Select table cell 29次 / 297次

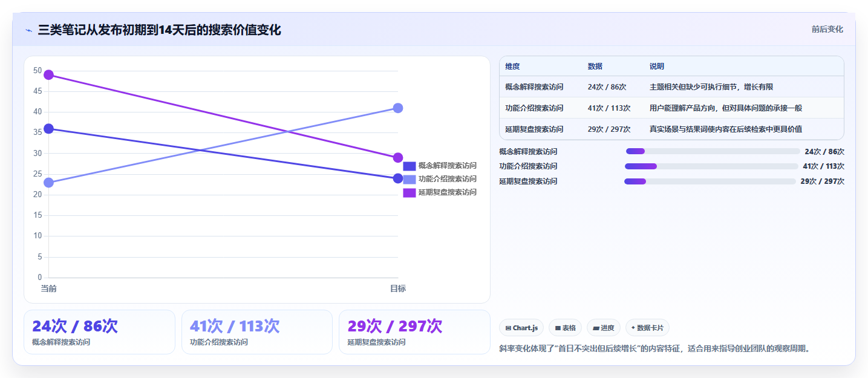[x=609, y=129]
